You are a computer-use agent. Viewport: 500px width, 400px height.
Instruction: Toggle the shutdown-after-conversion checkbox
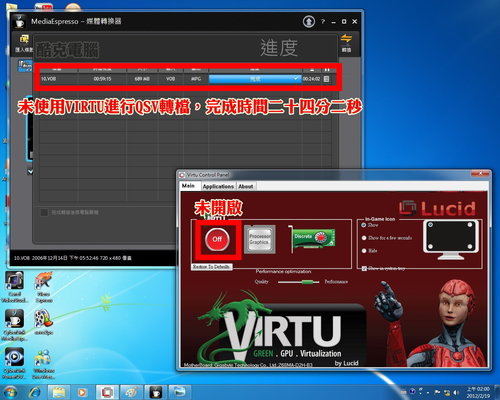pyautogui.click(x=44, y=212)
